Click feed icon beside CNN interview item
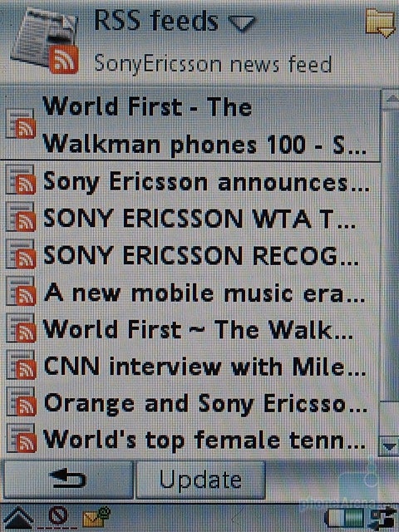399x532 pixels. coord(21,365)
